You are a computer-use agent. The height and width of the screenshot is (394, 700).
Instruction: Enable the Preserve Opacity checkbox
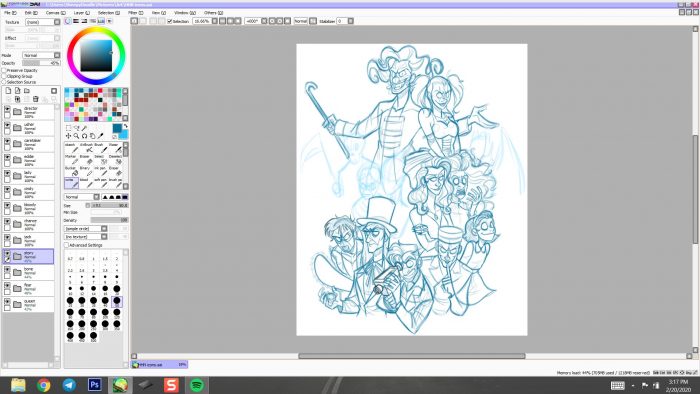[4, 71]
